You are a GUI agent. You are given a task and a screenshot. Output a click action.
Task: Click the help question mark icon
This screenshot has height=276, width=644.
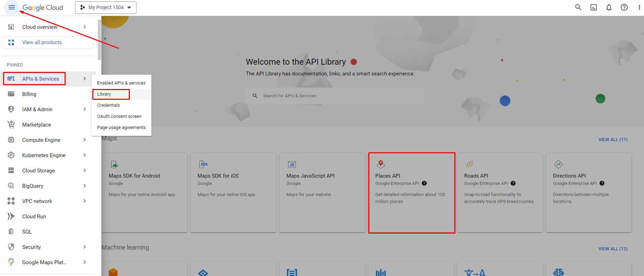coord(624,7)
